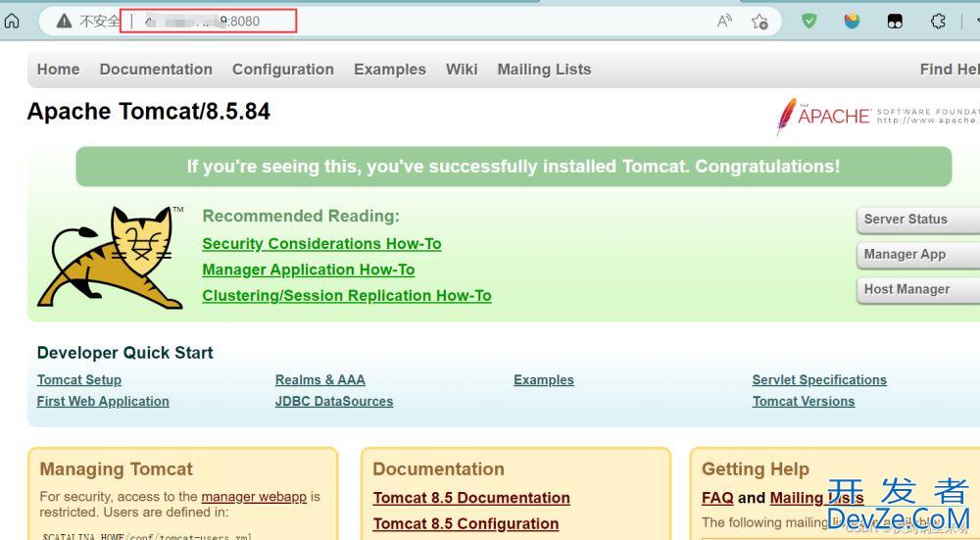The width and height of the screenshot is (980, 540).
Task: Open Wiki in the navigation bar
Action: pyautogui.click(x=462, y=70)
